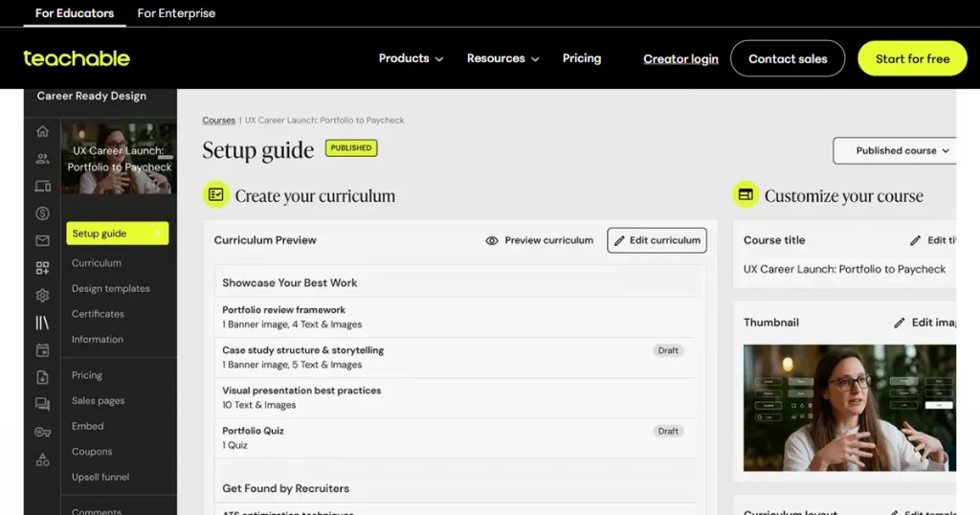Expand the Products dropdown menu
Viewport: 980px width, 515px height.
pos(411,58)
